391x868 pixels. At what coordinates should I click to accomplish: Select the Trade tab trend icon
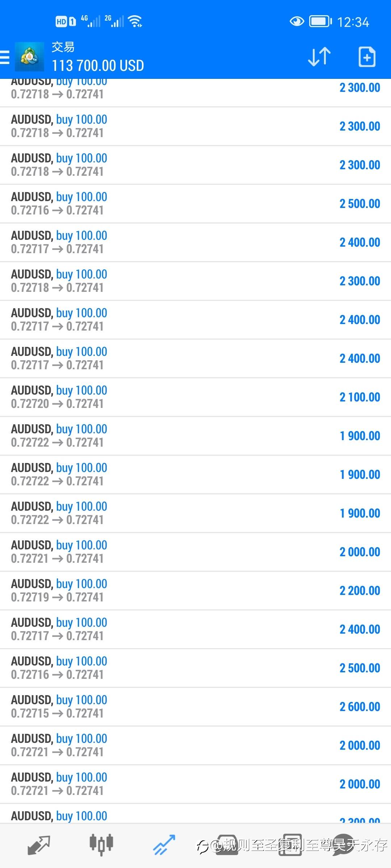pyautogui.click(x=164, y=845)
